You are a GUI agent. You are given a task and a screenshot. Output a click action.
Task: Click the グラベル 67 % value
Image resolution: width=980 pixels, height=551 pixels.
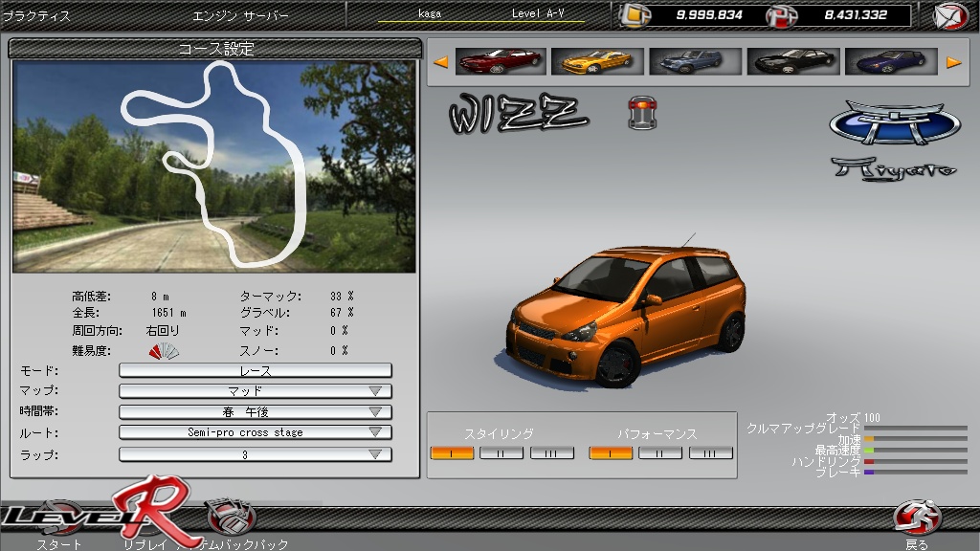343,313
